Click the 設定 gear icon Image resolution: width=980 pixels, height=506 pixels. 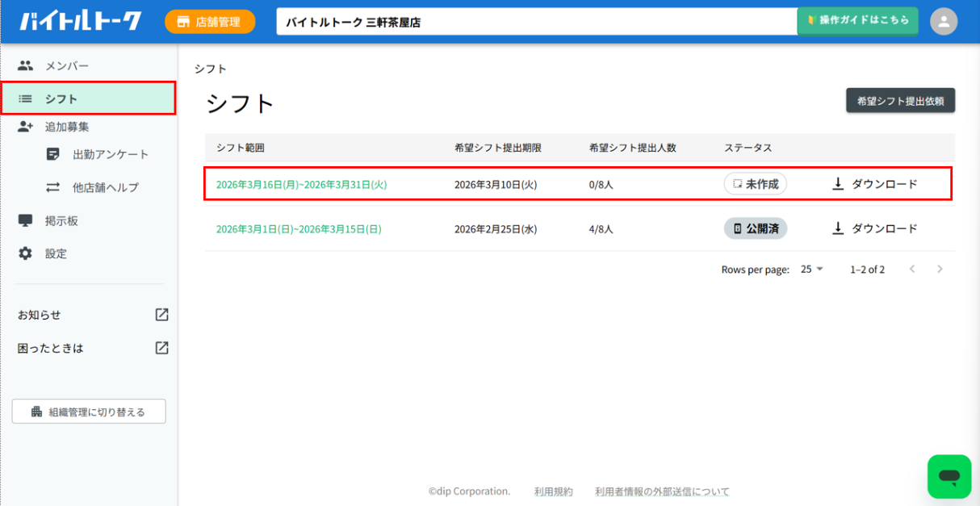click(26, 253)
